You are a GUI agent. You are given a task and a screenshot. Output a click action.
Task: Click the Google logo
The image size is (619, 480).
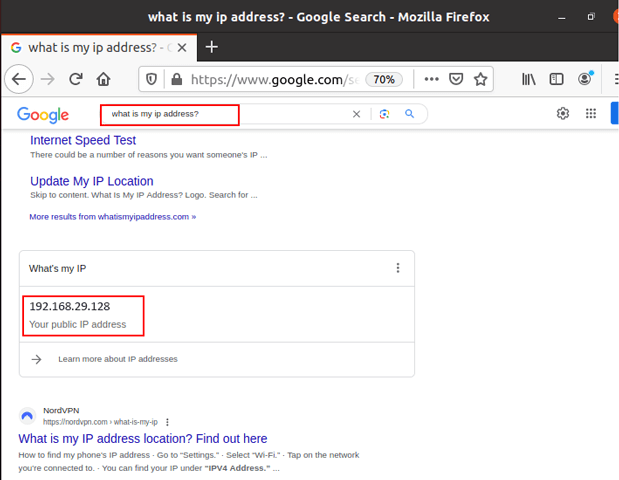point(43,114)
